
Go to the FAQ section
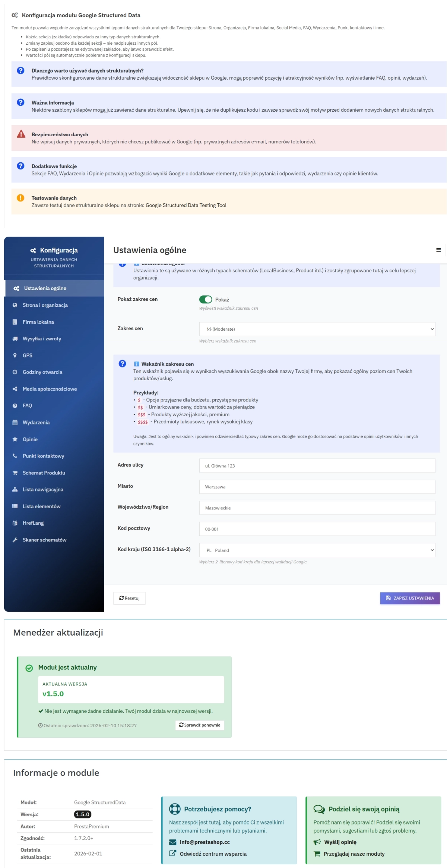[27, 406]
